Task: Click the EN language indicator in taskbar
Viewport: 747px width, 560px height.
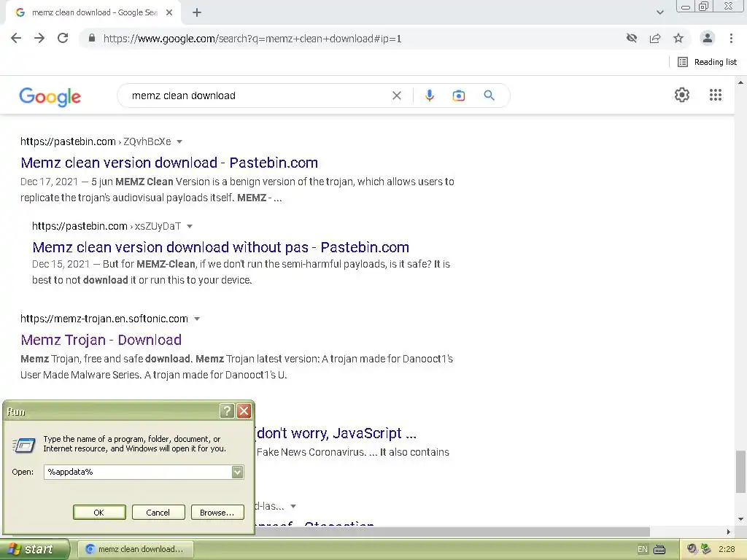Action: click(x=642, y=550)
